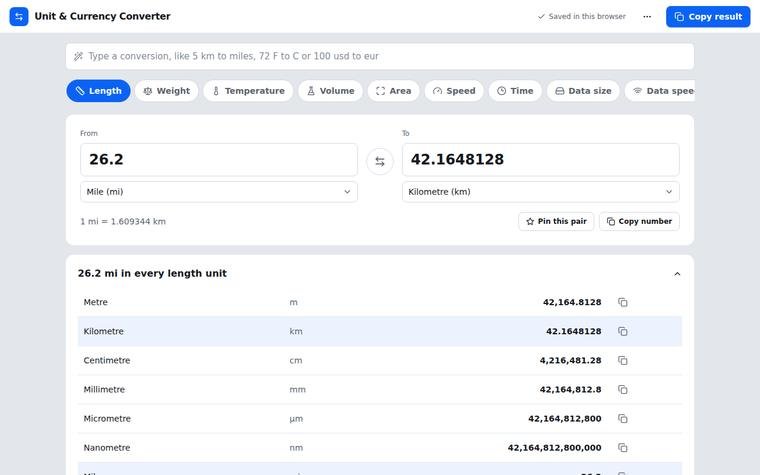Collapse the every length unit panel

[677, 274]
